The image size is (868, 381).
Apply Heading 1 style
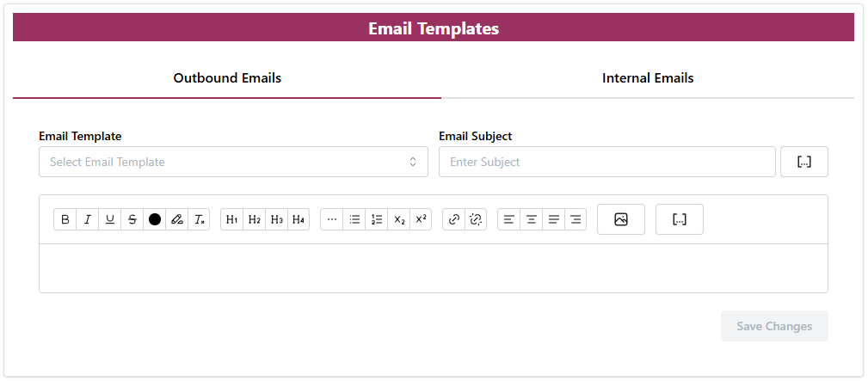(x=232, y=219)
